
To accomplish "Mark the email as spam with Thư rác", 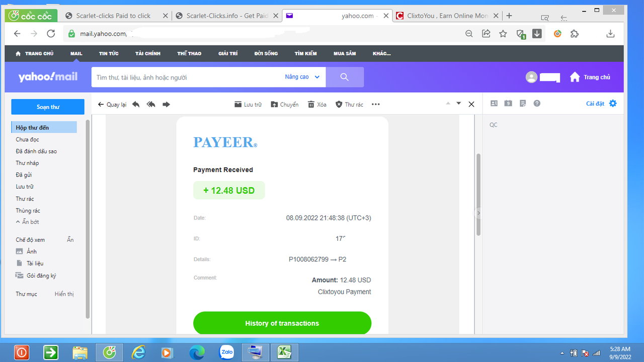I will click(x=350, y=104).
